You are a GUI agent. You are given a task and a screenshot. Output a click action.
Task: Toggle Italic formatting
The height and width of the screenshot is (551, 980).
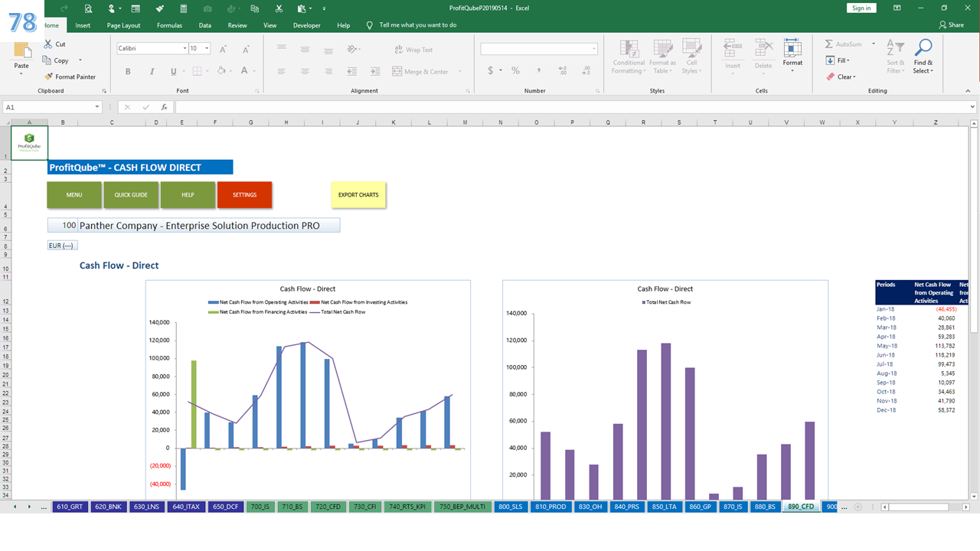click(151, 71)
